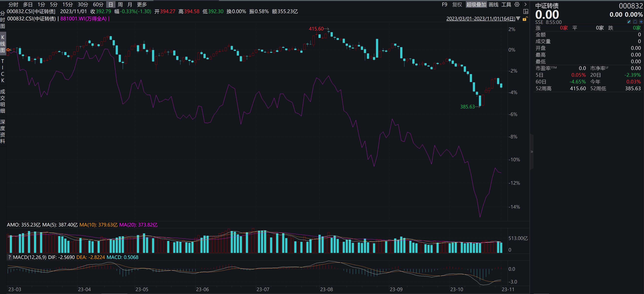The height and width of the screenshot is (294, 644).
Task: Click the 2023/03/01-2023/11/01 date range link
Action: pyautogui.click(x=481, y=19)
